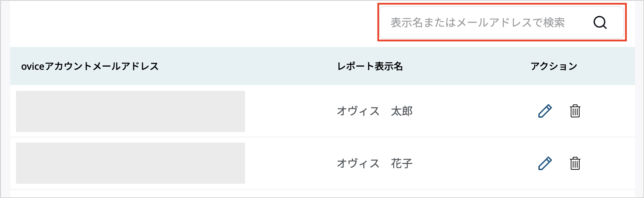Click inside the search input field
Viewport: 644px width, 198px height.
[x=477, y=22]
